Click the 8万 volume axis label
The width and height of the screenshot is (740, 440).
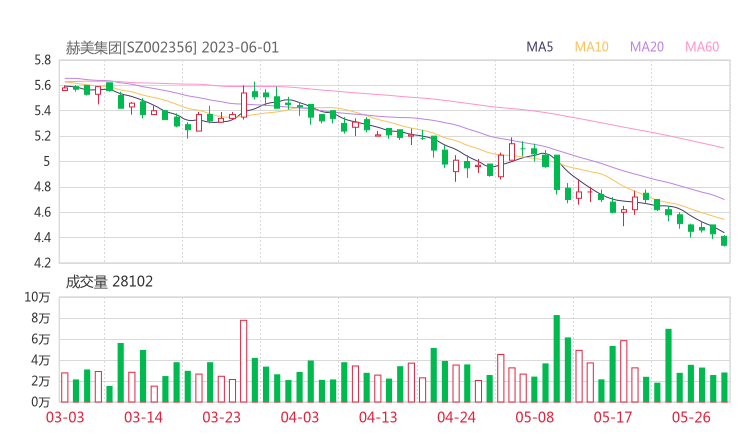pos(41,318)
